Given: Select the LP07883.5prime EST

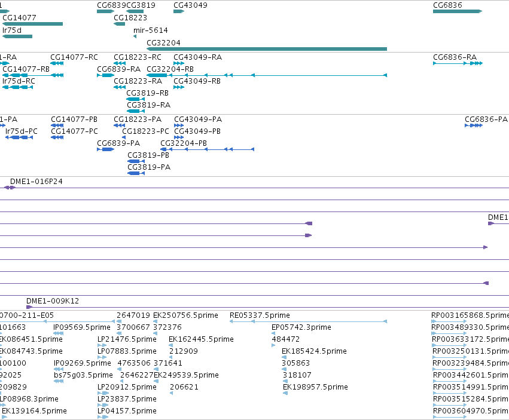Looking at the screenshot, I should (102, 357).
